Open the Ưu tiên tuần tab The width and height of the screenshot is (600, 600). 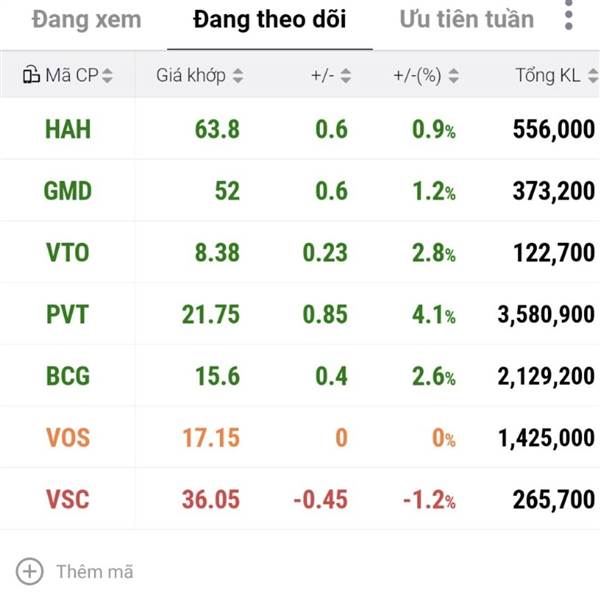tap(466, 19)
